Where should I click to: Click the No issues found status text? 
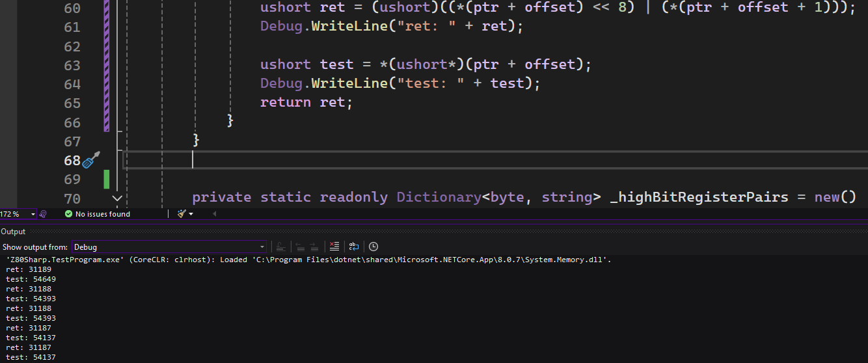tap(103, 214)
